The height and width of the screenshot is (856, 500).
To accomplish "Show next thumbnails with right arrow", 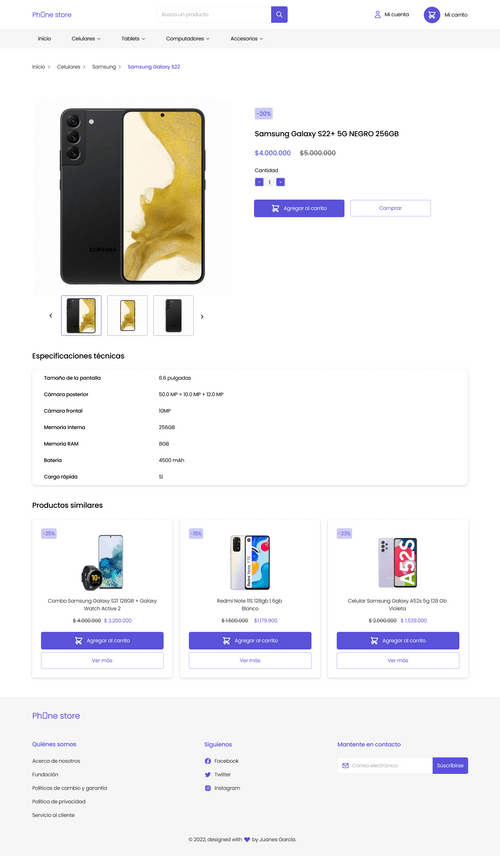I will pos(202,316).
